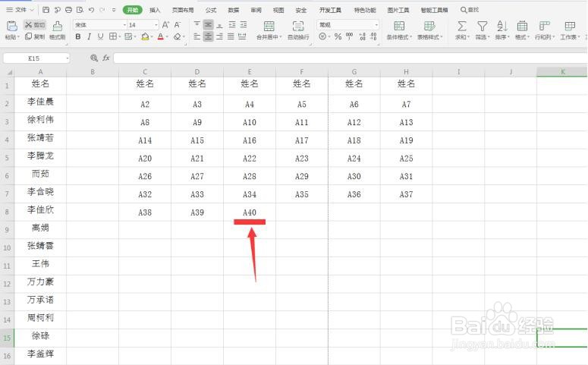The image size is (588, 365).
Task: Click the decrease decimal places icon
Action: click(x=373, y=36)
